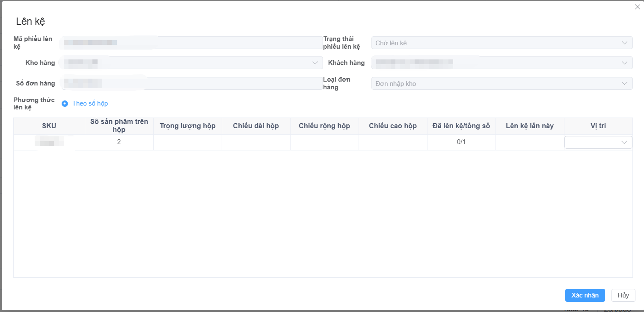Image resolution: width=644 pixels, height=312 pixels.
Task: Click the Lên kệ lần này cell in row
Action: [x=530, y=142]
